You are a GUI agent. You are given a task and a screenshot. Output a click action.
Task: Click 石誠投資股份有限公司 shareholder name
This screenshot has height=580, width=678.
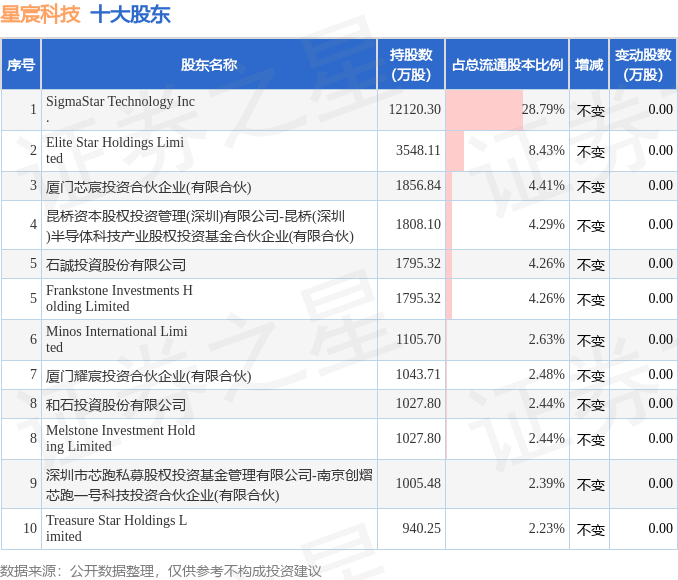coord(116,264)
